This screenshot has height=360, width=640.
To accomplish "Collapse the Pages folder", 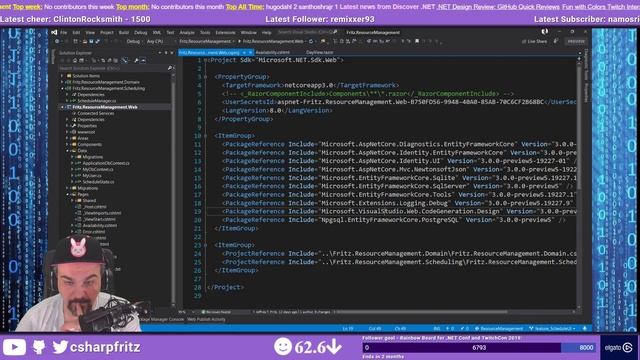I will [67, 194].
